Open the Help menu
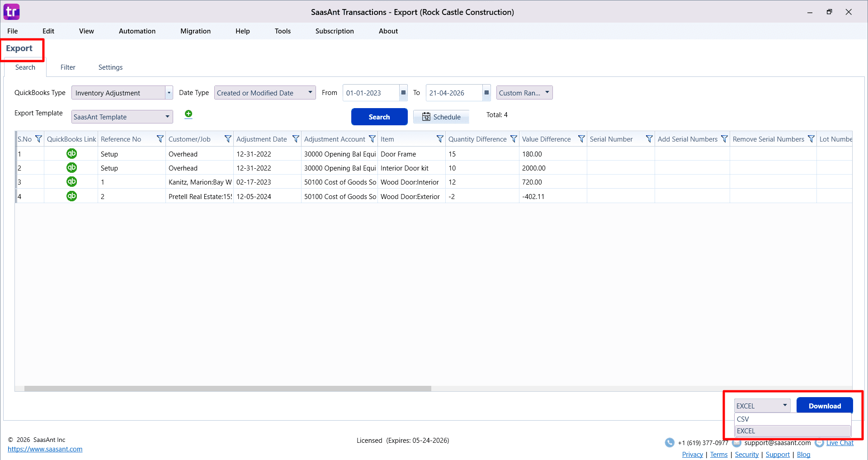Screen dimensions: 868x460 (x=242, y=31)
